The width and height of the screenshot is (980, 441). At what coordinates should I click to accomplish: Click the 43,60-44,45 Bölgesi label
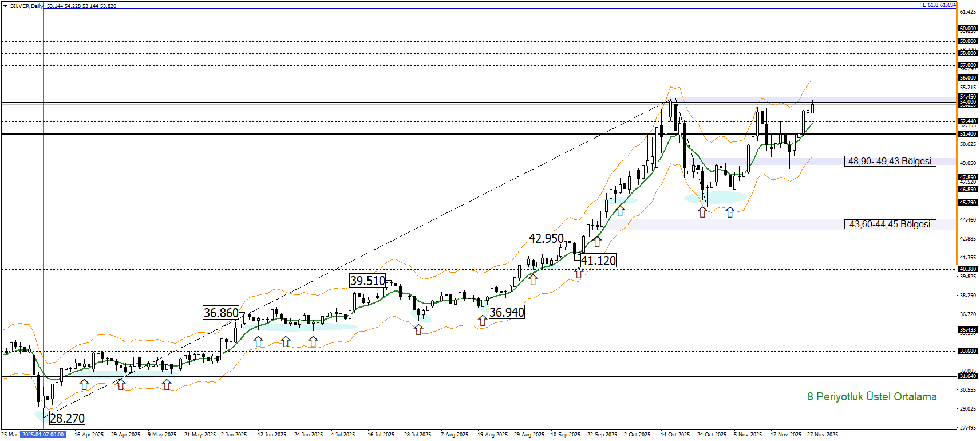point(890,225)
